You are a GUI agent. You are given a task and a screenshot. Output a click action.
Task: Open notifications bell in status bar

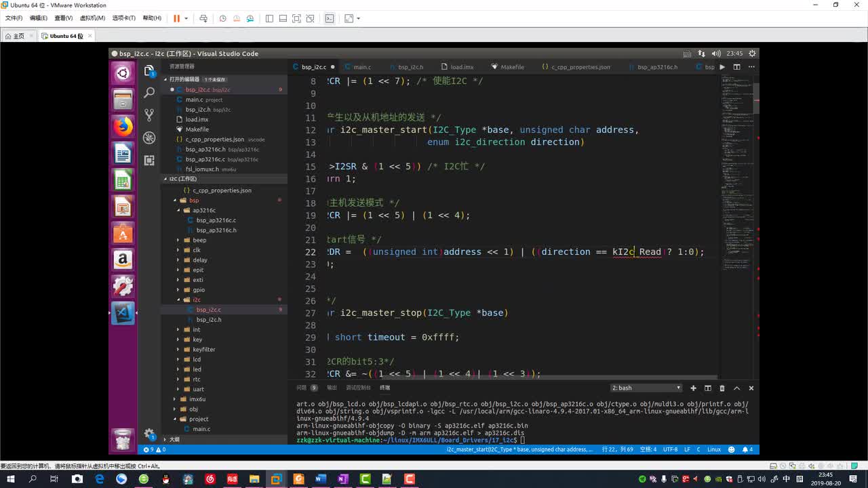(748, 449)
